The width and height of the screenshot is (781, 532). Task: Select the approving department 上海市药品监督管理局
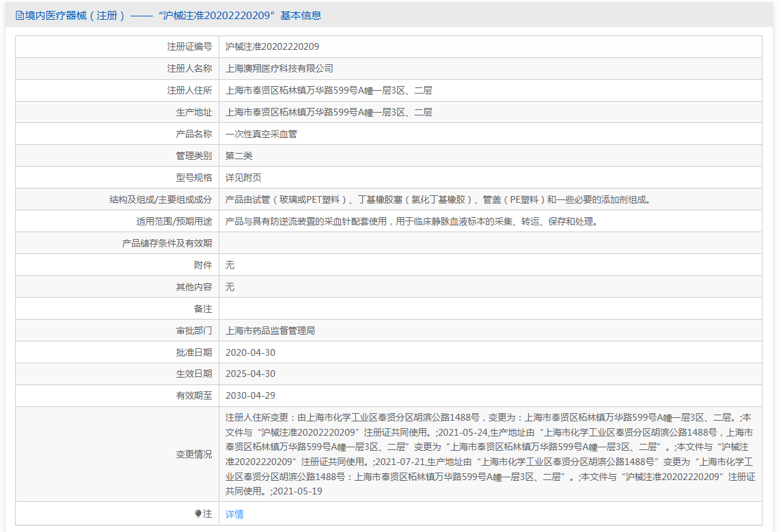270,331
